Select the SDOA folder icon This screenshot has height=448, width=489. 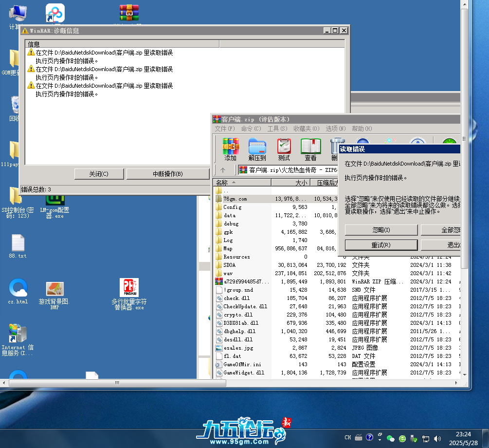coord(218,265)
